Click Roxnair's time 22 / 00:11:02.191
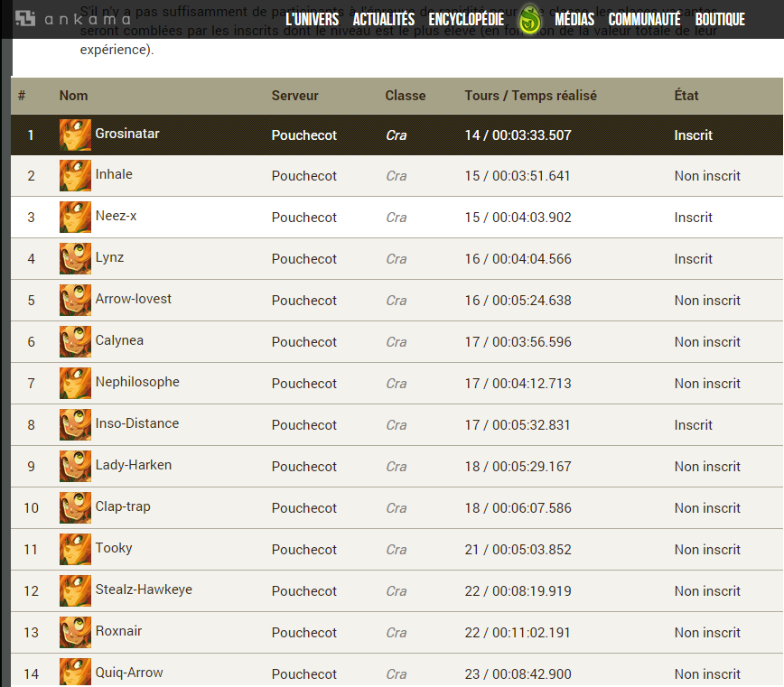This screenshot has height=687, width=784. (x=518, y=632)
